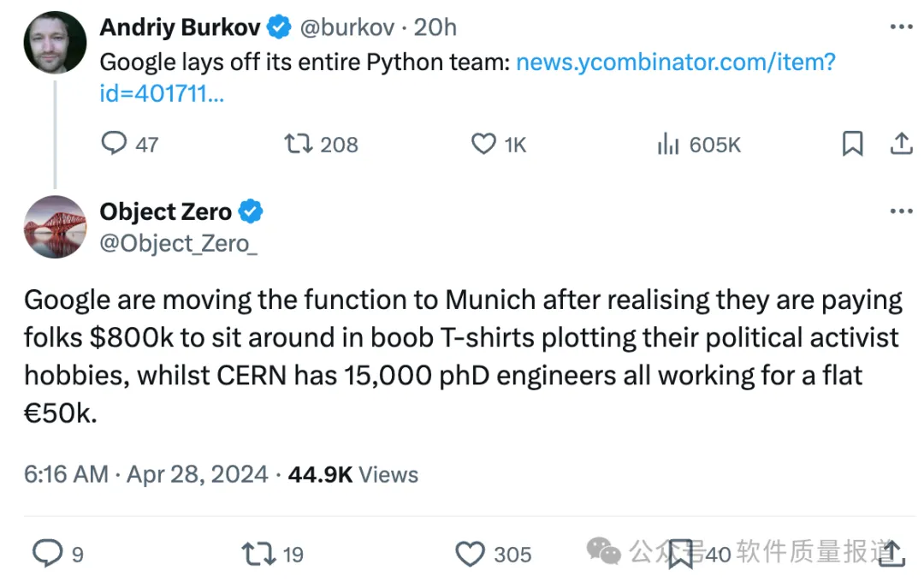Share Object Zero's tweet
This screenshot has height=588, width=924.
point(892,554)
